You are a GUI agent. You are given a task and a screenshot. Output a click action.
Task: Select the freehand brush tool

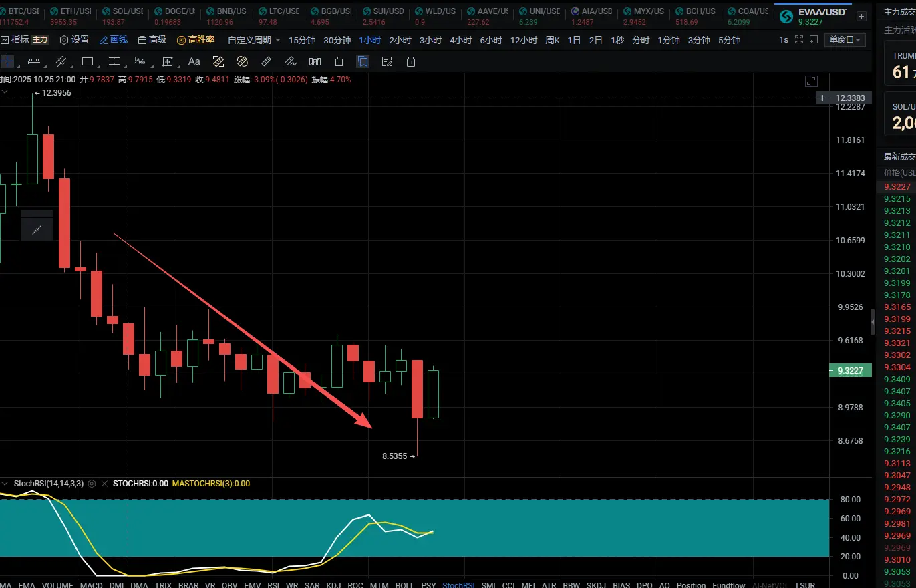290,61
